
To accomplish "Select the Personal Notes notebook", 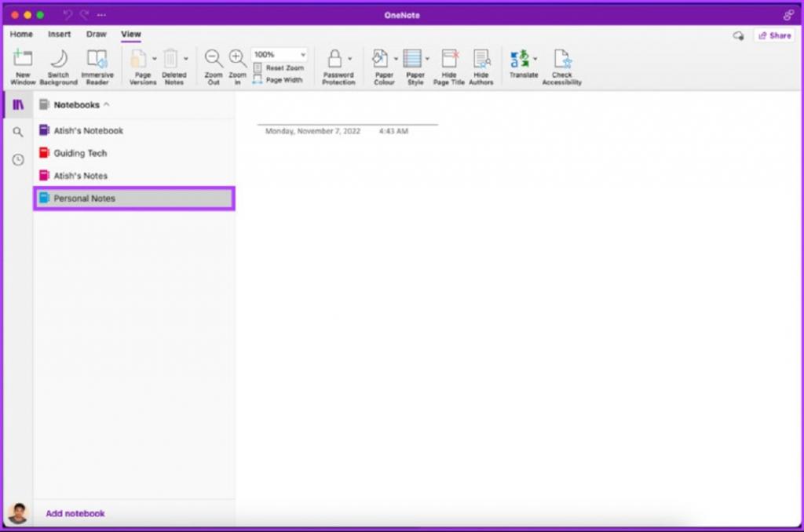I will (134, 199).
